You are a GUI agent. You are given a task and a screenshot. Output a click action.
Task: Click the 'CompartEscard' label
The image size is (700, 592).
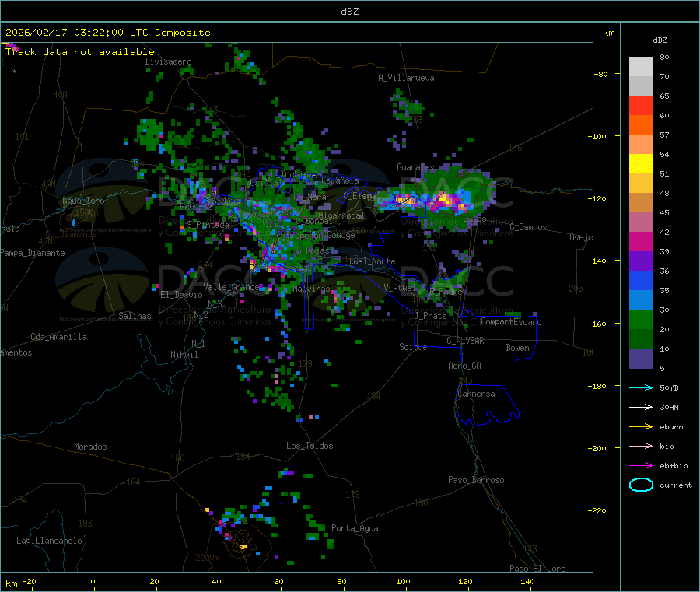(511, 321)
